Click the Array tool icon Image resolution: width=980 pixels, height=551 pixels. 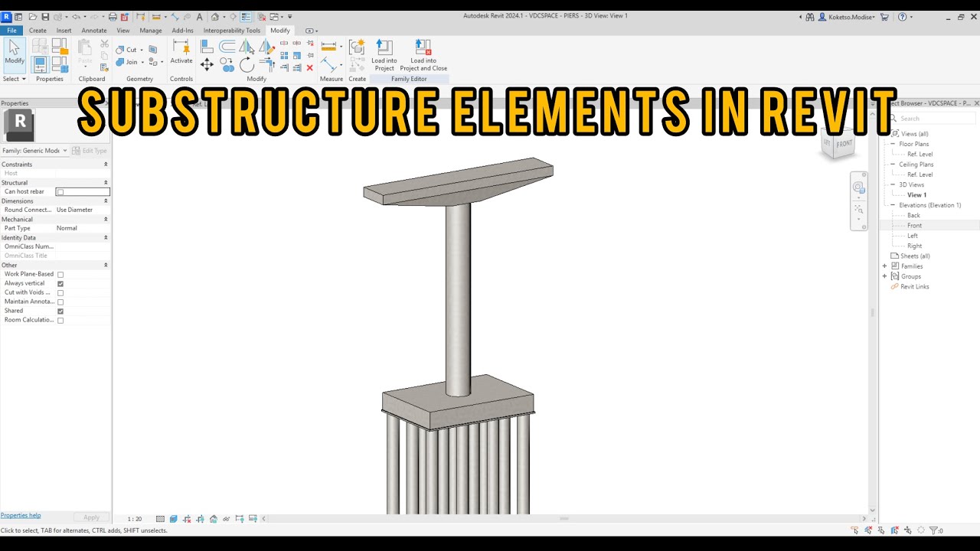point(284,56)
